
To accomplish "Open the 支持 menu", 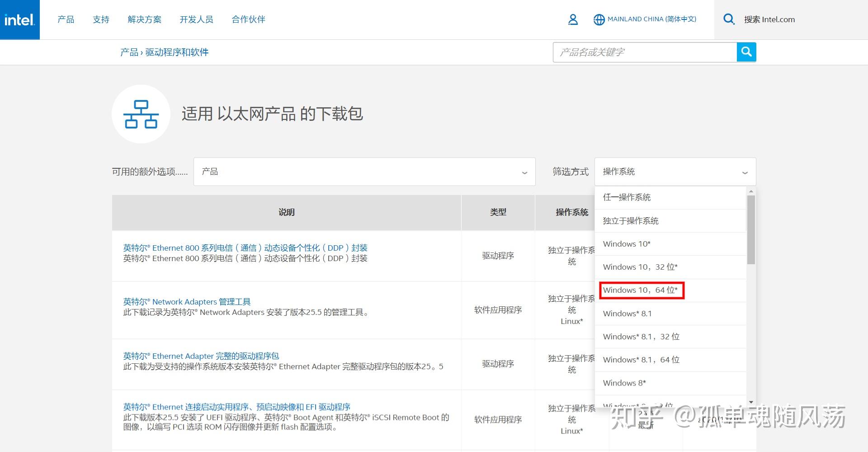I will coord(101,19).
